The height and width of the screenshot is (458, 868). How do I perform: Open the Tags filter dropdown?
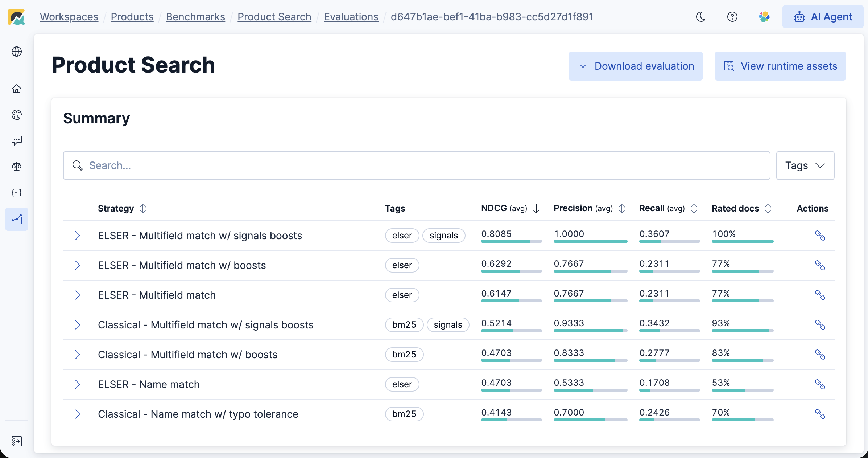pos(805,165)
